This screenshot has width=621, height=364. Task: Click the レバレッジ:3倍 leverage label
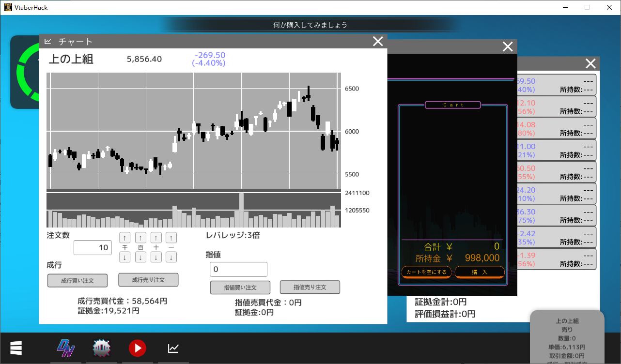click(x=233, y=235)
